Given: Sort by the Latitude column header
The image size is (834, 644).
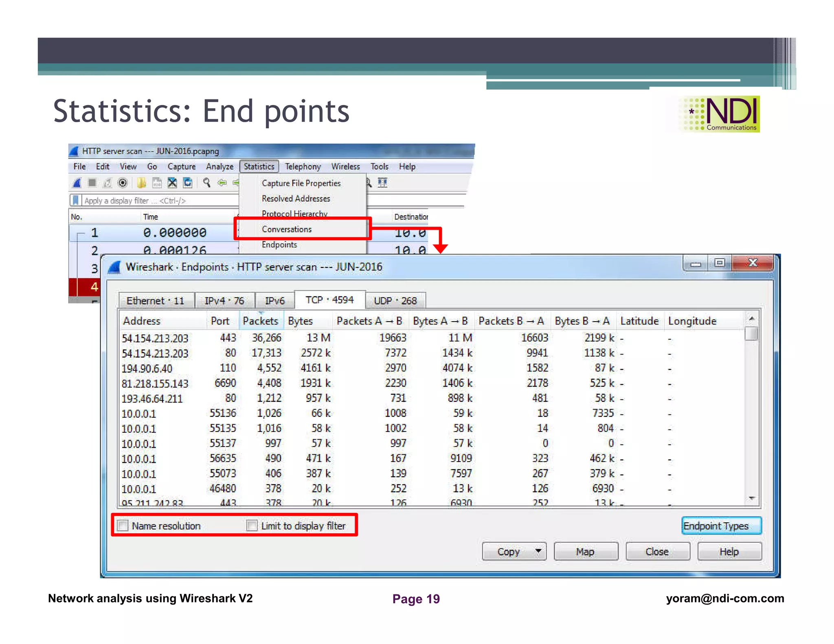Looking at the screenshot, I should click(639, 321).
